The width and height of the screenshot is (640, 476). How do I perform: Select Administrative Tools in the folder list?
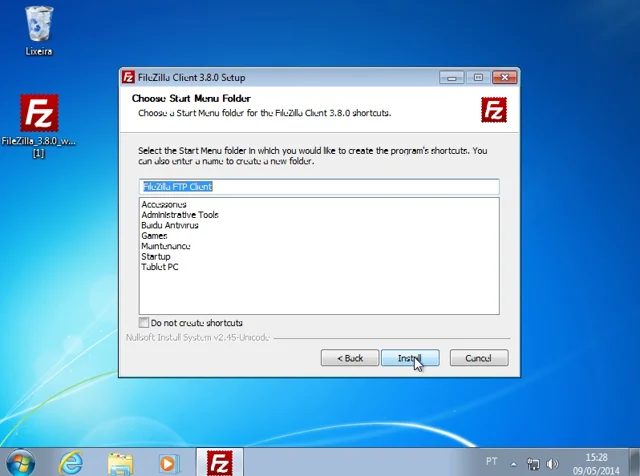point(180,215)
